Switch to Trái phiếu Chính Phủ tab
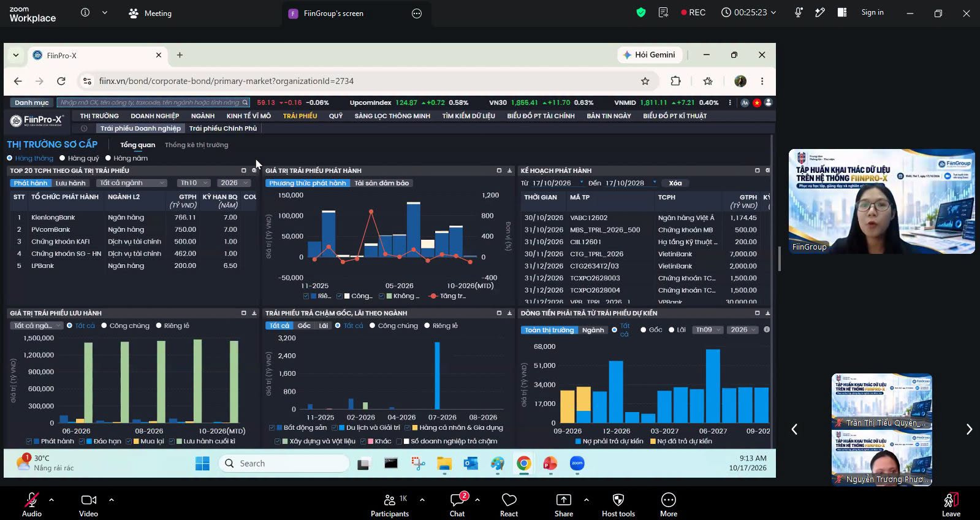The height and width of the screenshot is (520, 980). coord(223,128)
